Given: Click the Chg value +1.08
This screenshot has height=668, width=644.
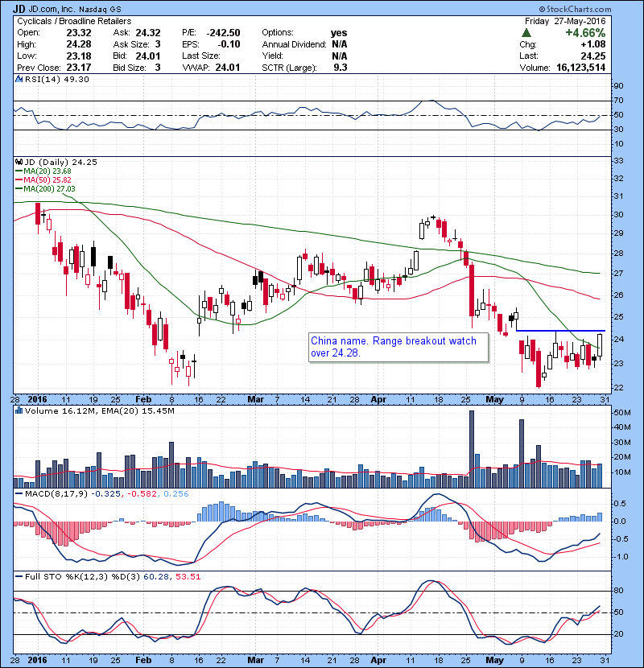Looking at the screenshot, I should click(593, 44).
